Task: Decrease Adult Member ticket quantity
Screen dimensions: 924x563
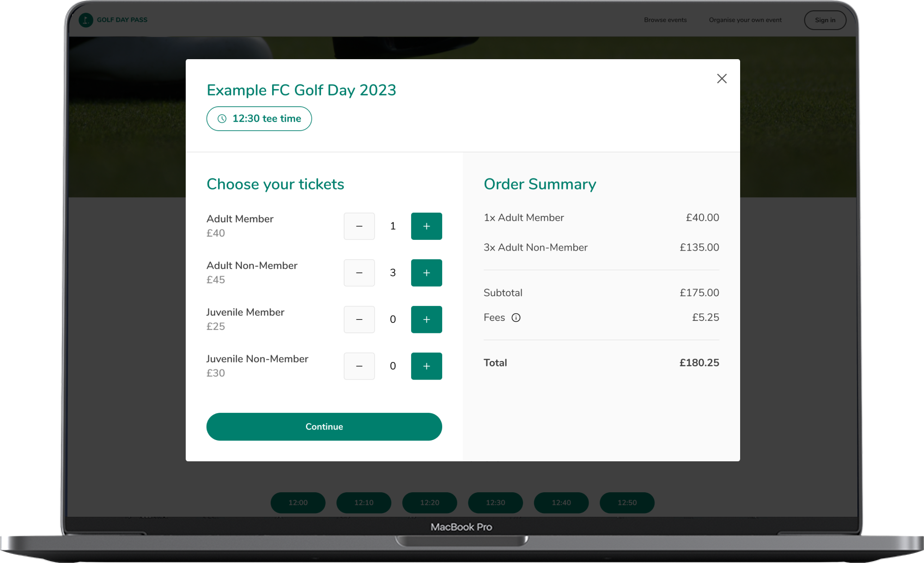Action: click(359, 226)
